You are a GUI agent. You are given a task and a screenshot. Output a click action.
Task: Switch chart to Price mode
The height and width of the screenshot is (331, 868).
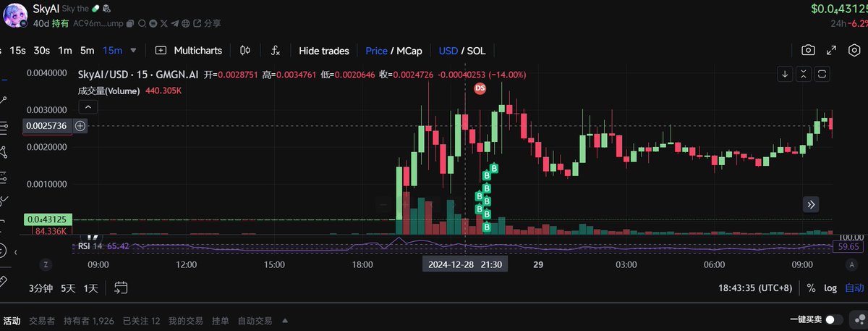click(x=376, y=51)
